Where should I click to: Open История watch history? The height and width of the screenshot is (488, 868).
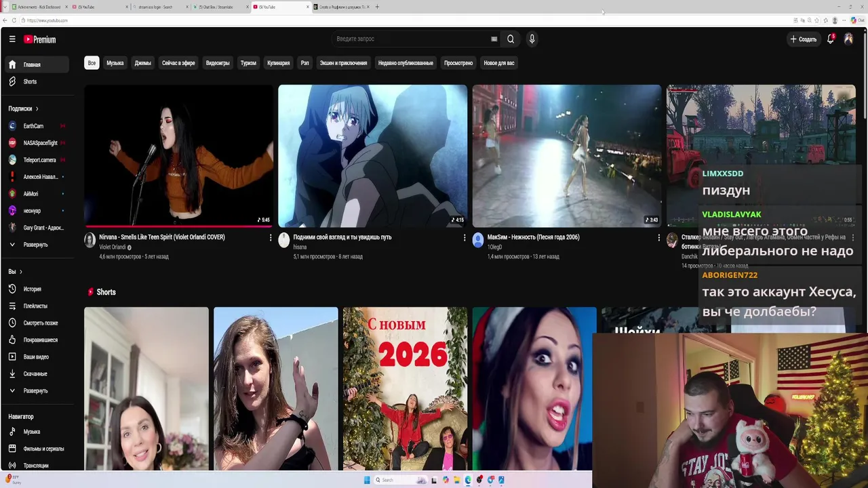[38, 289]
